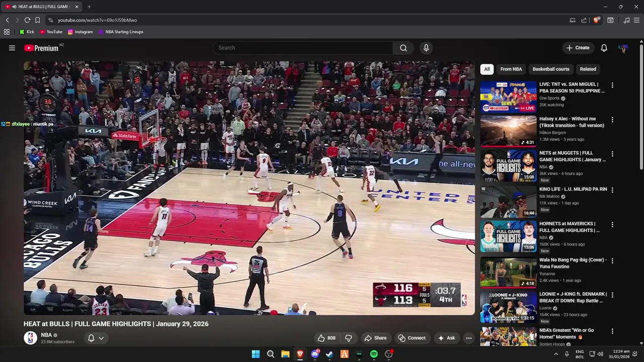Open the YouTube guide hamburger menu

click(x=12, y=48)
